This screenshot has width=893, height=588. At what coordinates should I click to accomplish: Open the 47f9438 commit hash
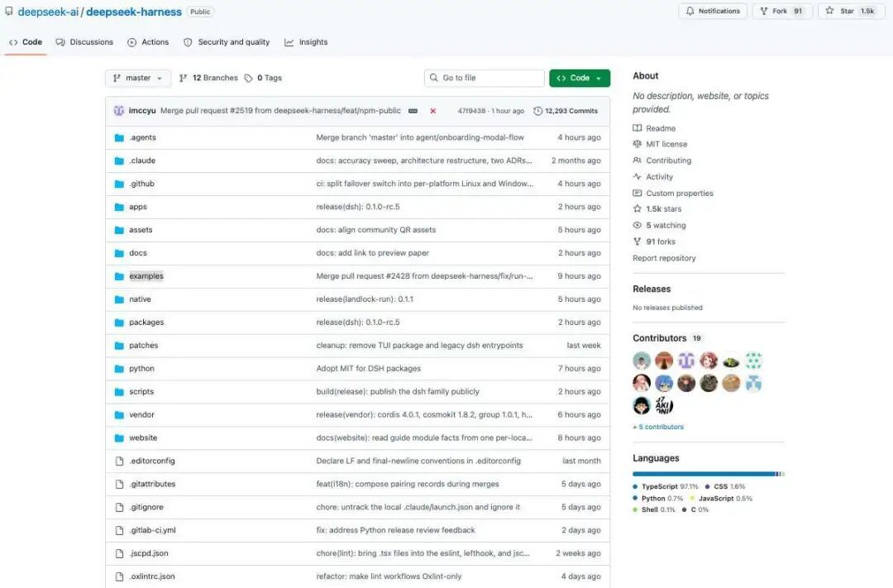(x=471, y=111)
